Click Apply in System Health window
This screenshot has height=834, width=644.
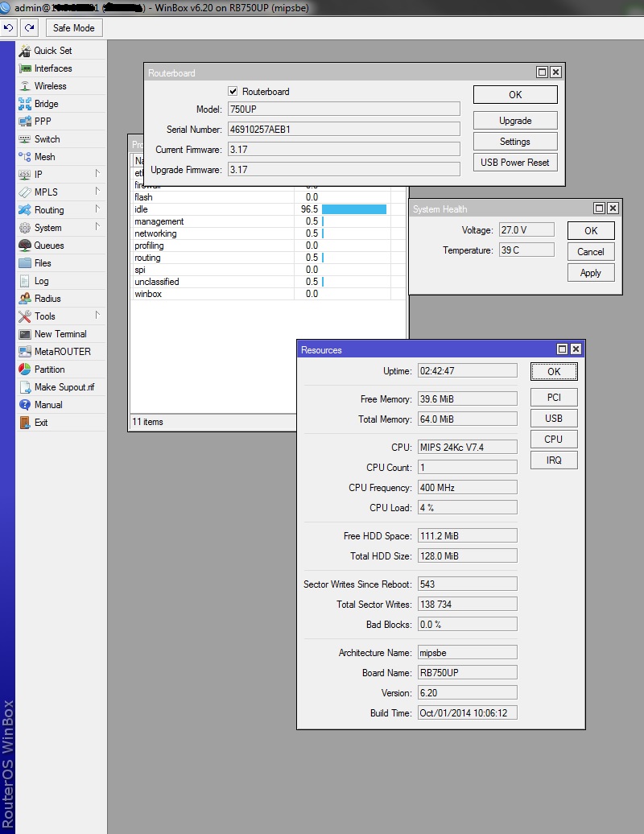pyautogui.click(x=591, y=273)
